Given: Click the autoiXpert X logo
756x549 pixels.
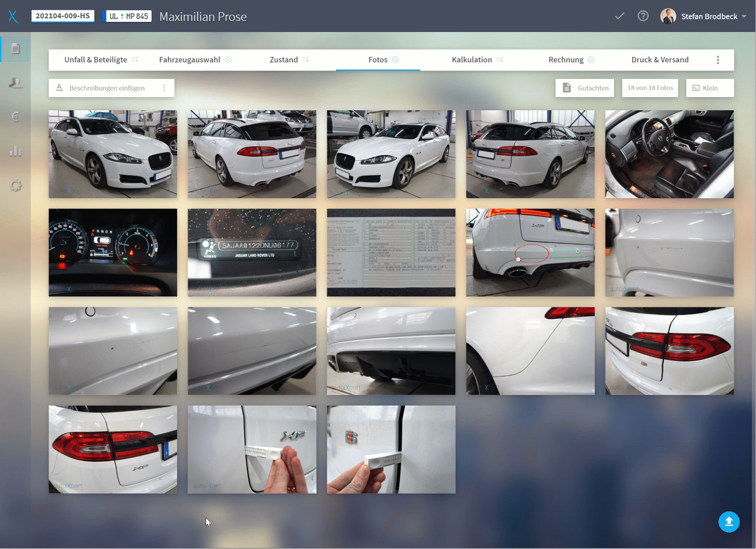Looking at the screenshot, I should pos(13,16).
